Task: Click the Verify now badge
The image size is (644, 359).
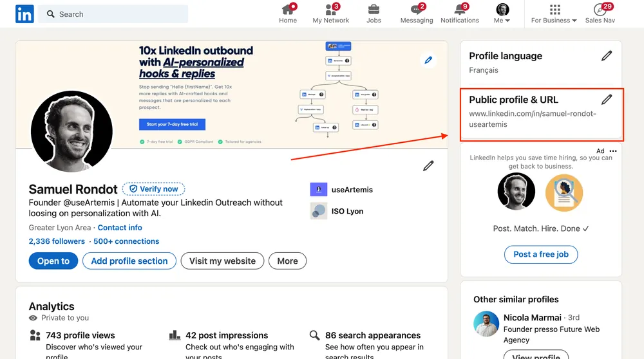Action: pyautogui.click(x=154, y=189)
